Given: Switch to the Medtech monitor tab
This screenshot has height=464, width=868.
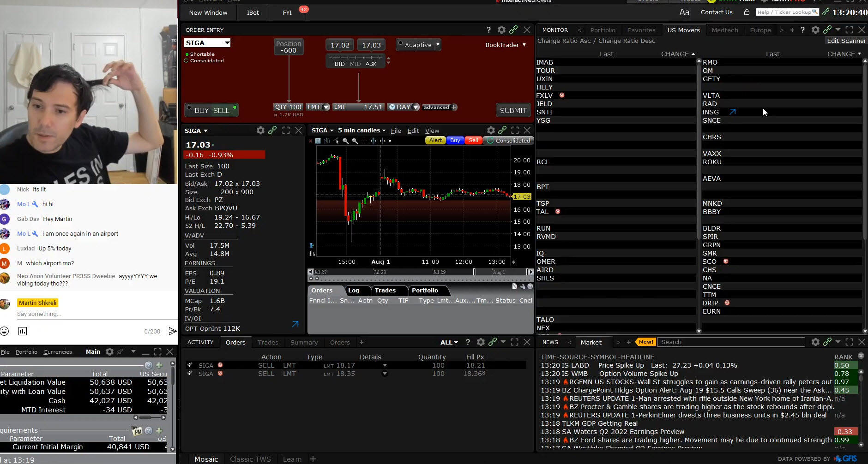Looking at the screenshot, I should [x=724, y=30].
